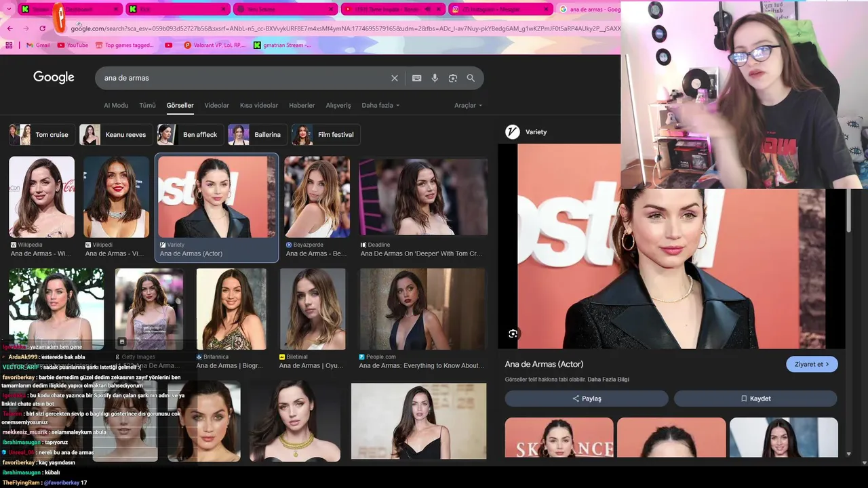
Task: Switch to the ana de armas Google tab
Action: tap(590, 9)
